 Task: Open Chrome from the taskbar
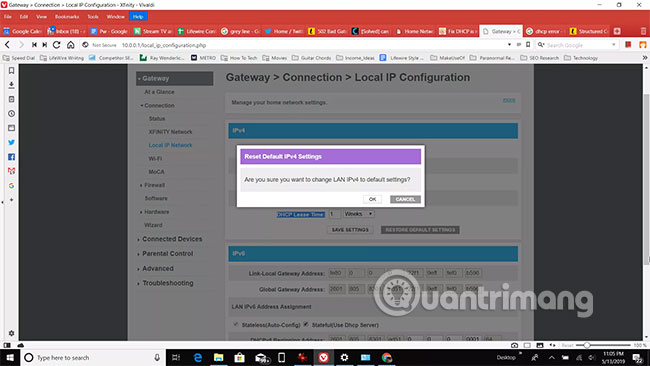point(386,357)
